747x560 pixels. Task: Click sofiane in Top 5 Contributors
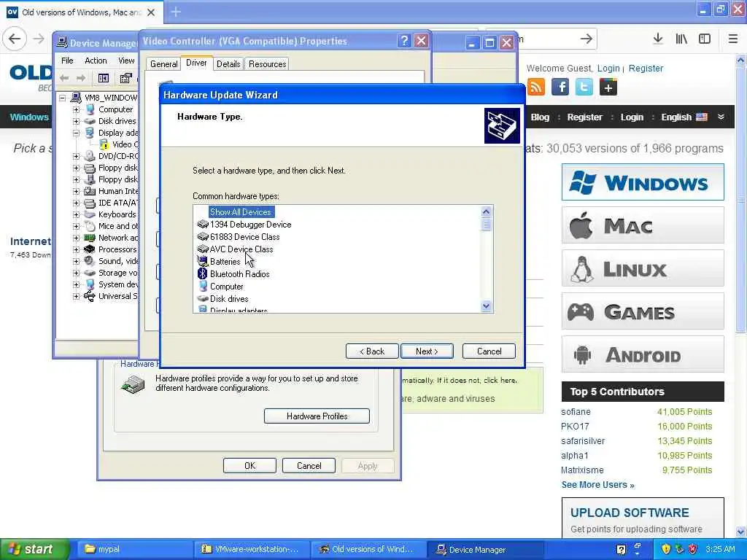click(x=576, y=411)
